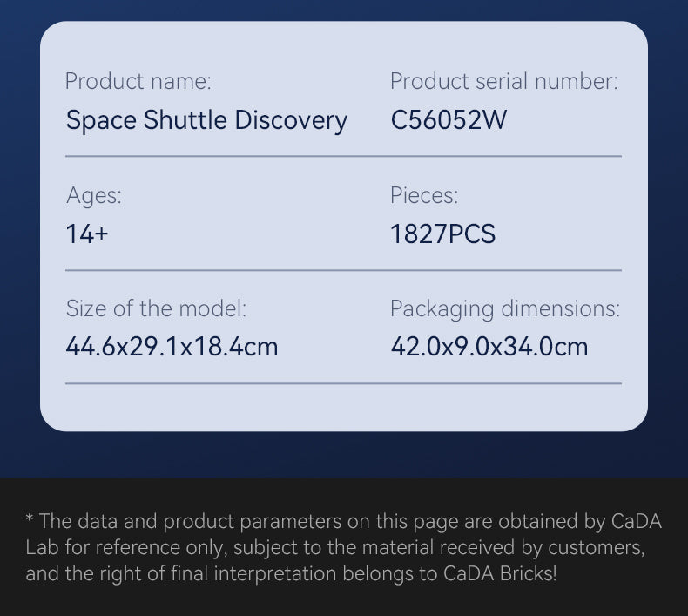688x616 pixels.
Task: Click the "Size of the model:" label
Action: click(156, 308)
